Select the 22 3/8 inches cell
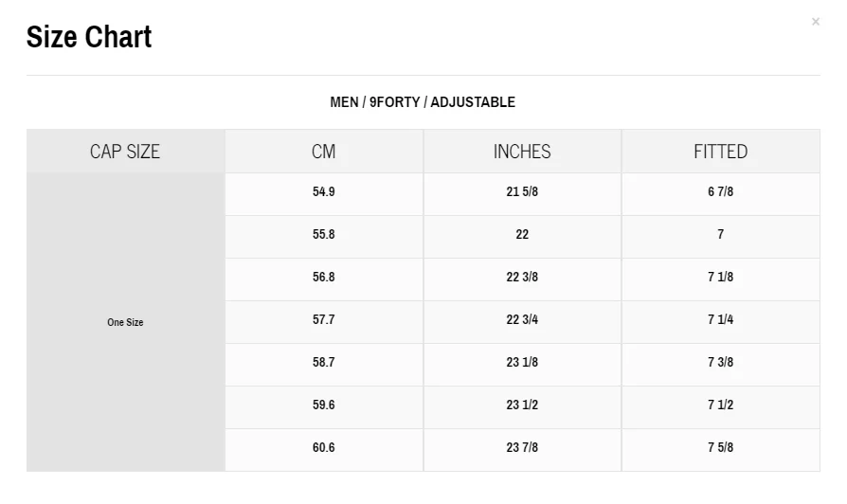The height and width of the screenshot is (504, 847). (522, 277)
